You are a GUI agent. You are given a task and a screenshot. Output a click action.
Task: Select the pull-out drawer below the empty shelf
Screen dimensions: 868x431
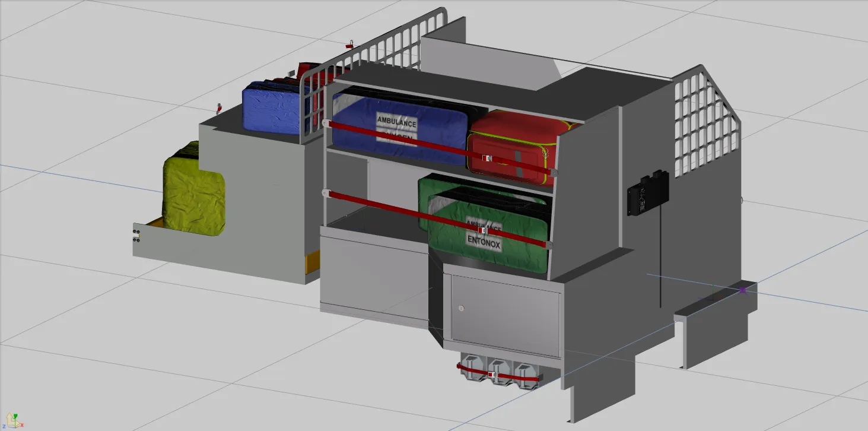[374, 276]
